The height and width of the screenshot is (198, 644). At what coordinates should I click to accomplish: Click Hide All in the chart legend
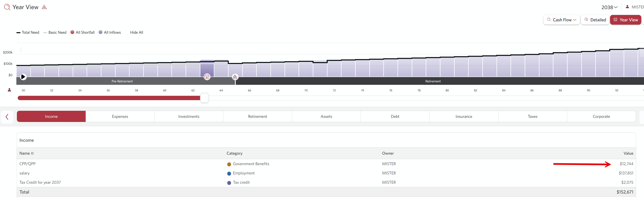pyautogui.click(x=136, y=33)
